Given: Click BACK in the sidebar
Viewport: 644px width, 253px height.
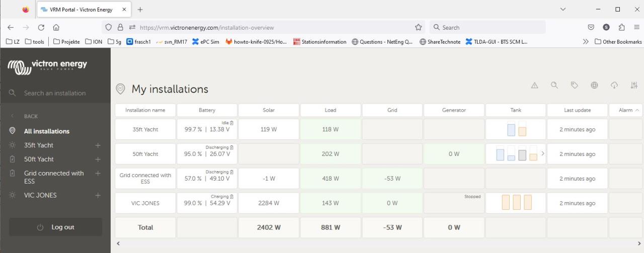Looking at the screenshot, I should point(31,116).
